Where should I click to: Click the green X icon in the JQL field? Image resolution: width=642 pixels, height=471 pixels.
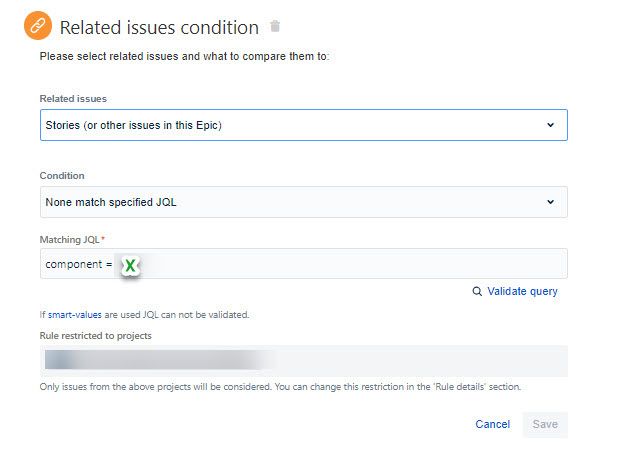(131, 265)
